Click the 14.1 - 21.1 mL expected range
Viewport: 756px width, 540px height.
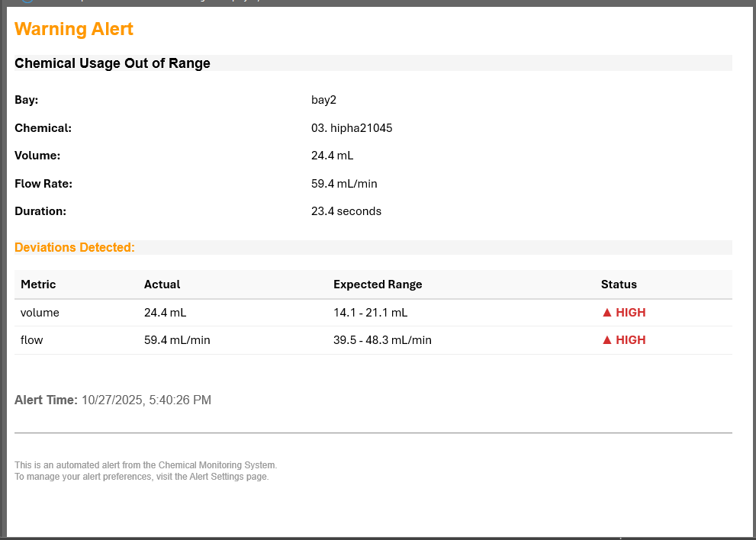click(x=371, y=312)
